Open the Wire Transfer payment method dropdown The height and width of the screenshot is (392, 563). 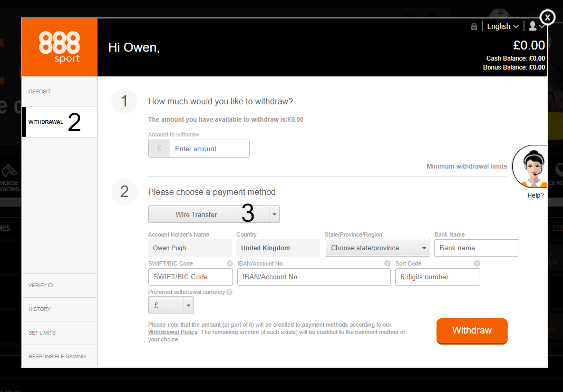(214, 214)
